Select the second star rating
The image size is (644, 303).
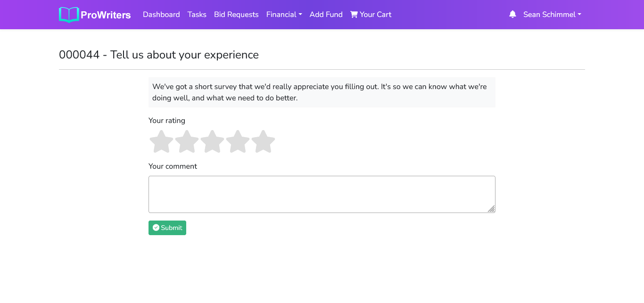pyautogui.click(x=187, y=142)
